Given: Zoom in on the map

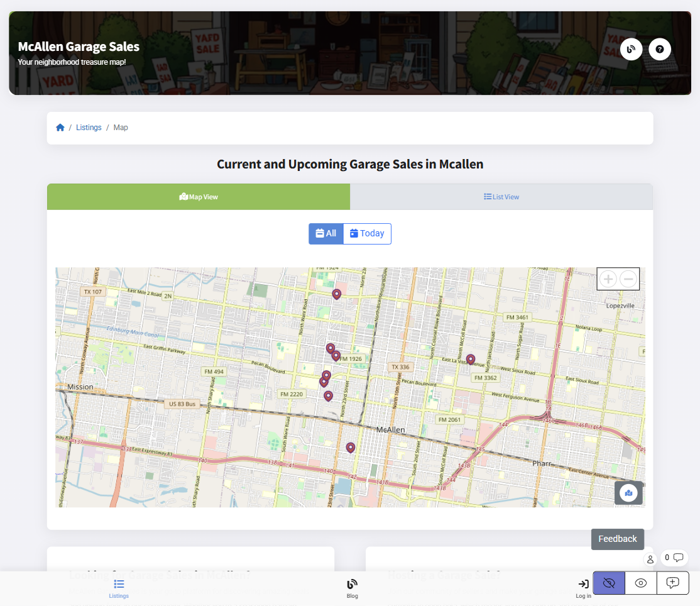Looking at the screenshot, I should [x=608, y=278].
